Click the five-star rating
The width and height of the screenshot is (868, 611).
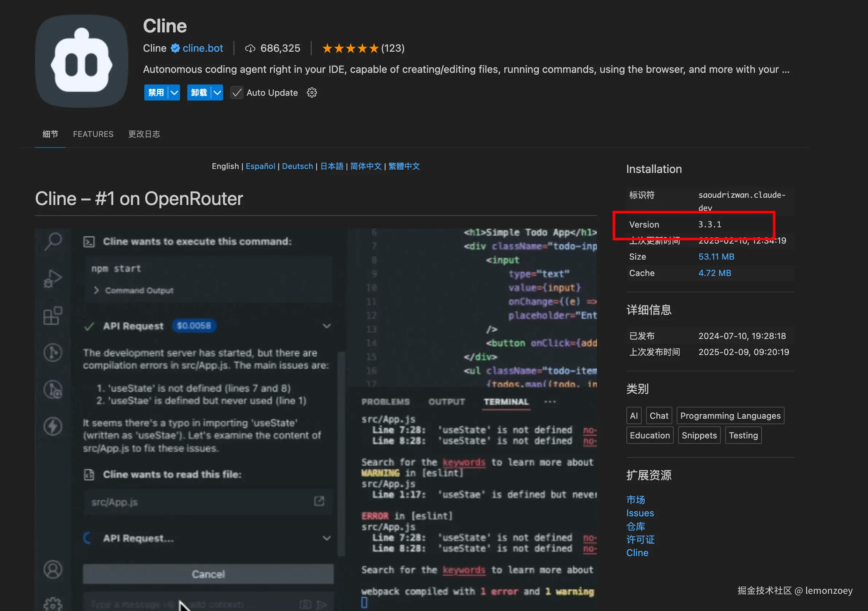point(350,48)
